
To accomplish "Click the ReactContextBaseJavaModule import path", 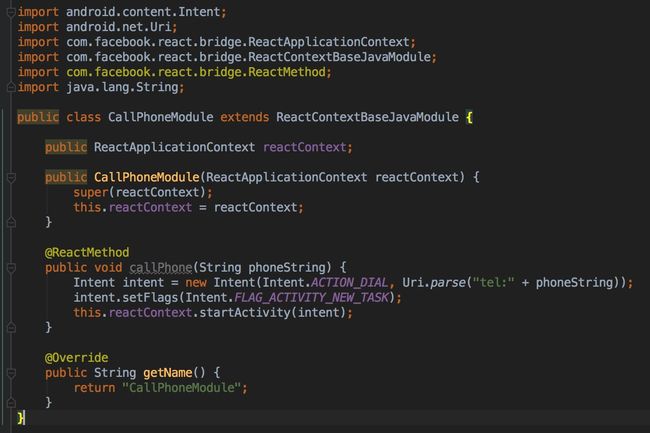I will tap(248, 57).
